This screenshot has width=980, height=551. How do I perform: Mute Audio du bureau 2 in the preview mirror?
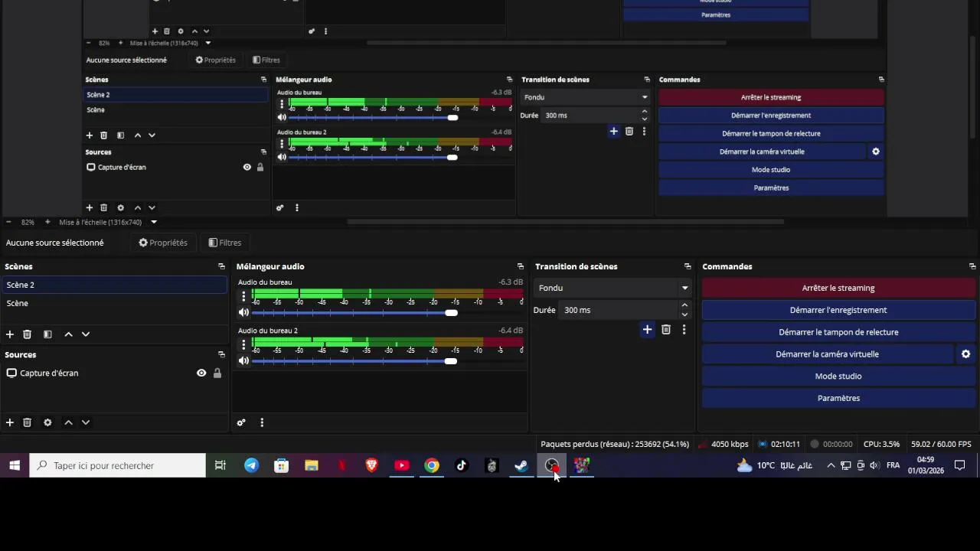pos(282,157)
